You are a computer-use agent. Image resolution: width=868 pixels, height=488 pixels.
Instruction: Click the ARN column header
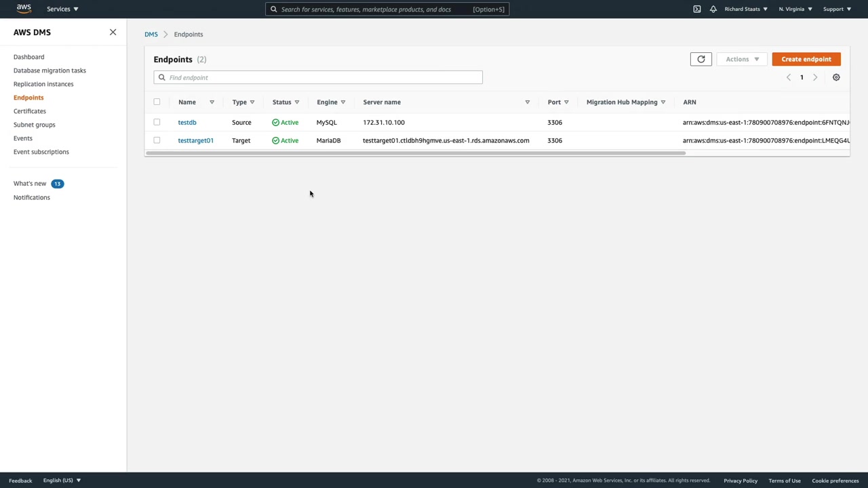[689, 102]
